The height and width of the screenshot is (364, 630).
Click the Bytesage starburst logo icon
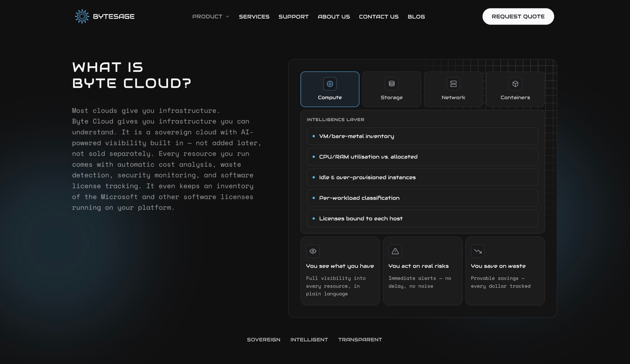click(x=82, y=17)
